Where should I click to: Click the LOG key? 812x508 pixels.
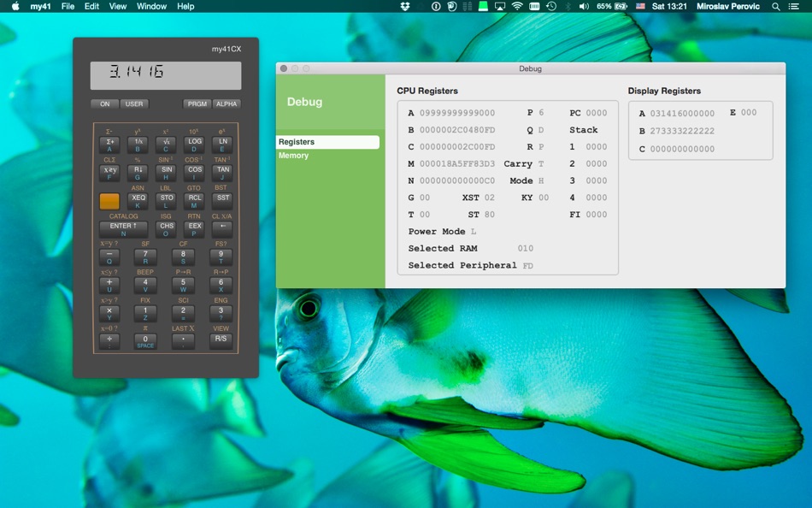coord(195,145)
